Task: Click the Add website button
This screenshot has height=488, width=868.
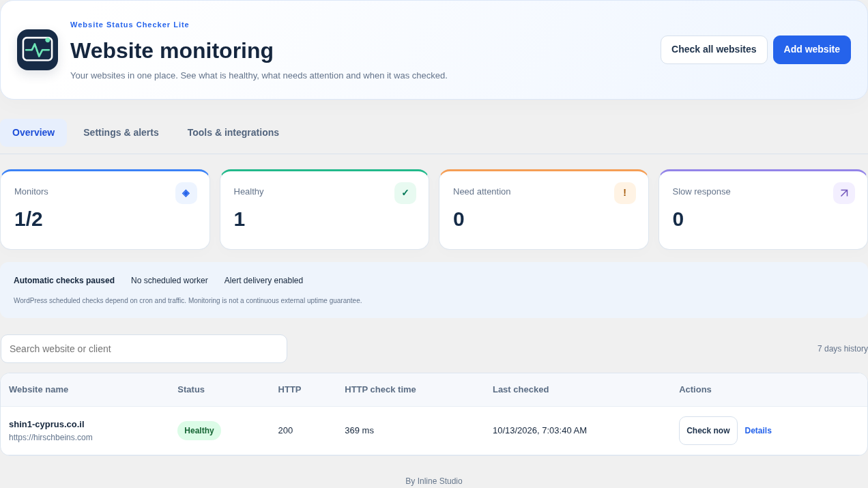Action: coord(812,50)
